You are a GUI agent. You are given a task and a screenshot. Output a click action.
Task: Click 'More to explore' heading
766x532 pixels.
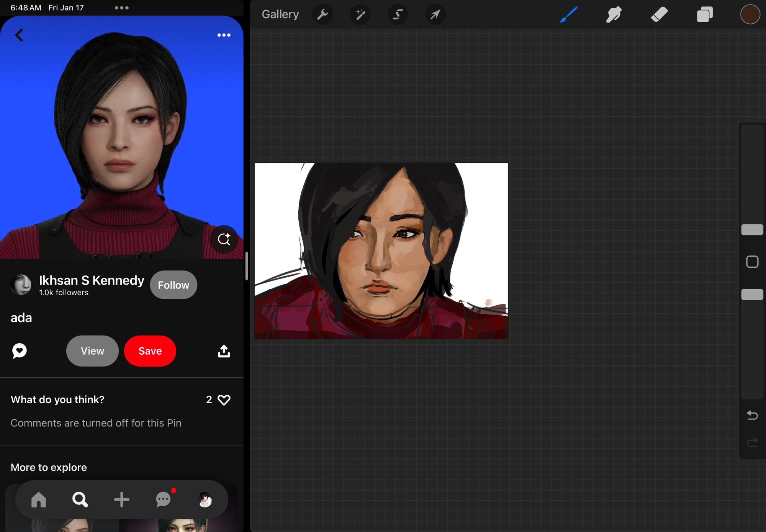click(x=49, y=467)
